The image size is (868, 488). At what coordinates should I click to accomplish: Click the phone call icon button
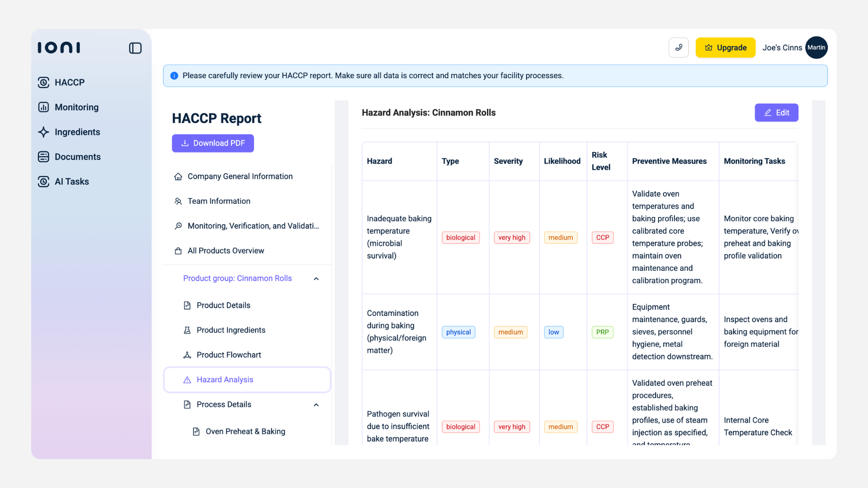point(679,47)
